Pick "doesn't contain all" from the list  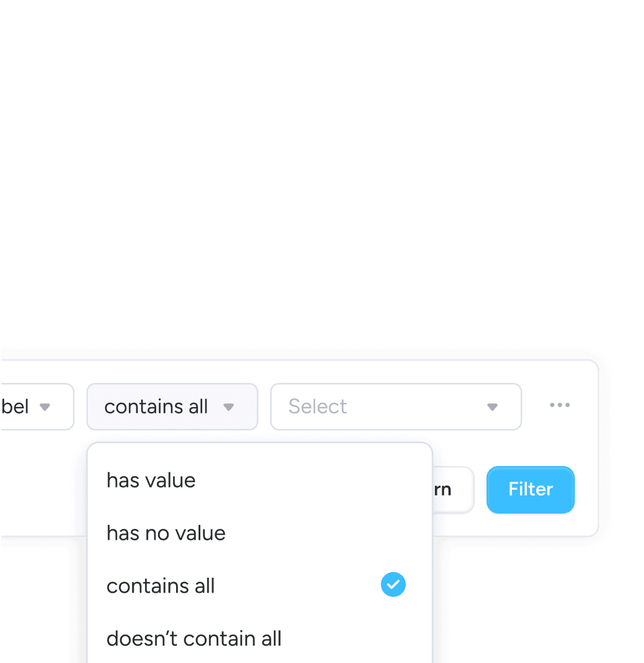194,639
